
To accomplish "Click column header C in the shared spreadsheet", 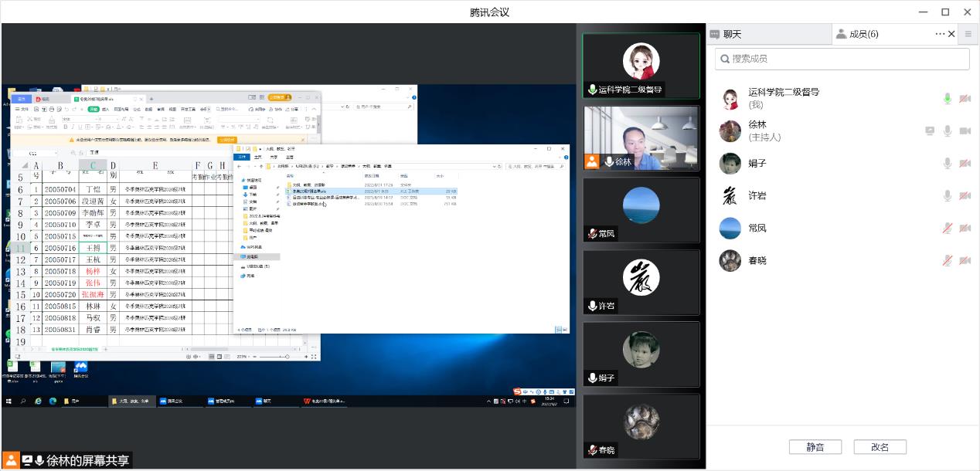I will (93, 165).
